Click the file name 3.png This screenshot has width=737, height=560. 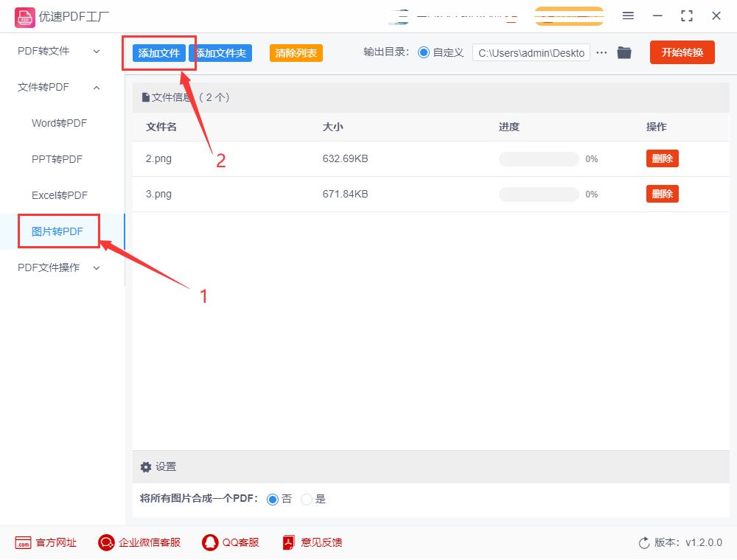(158, 194)
